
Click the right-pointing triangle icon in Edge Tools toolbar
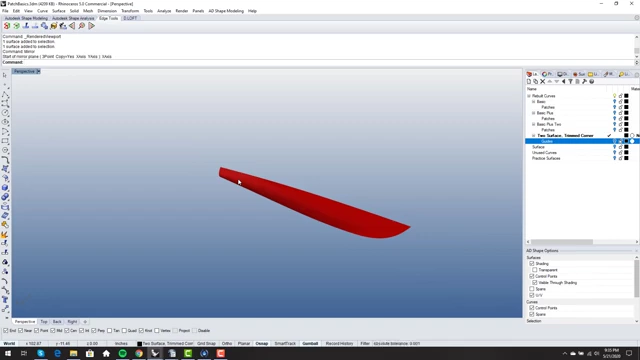click(91, 26)
